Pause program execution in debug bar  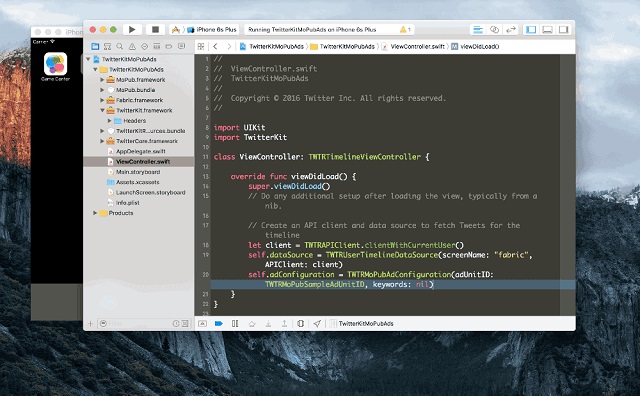click(235, 324)
